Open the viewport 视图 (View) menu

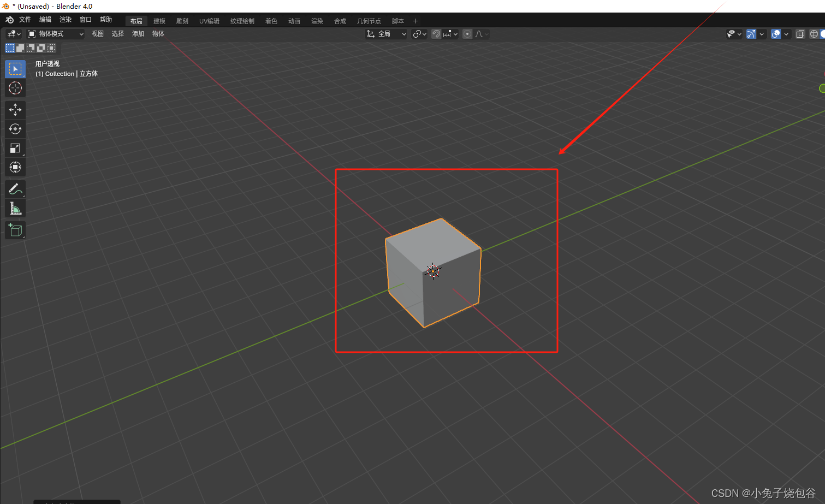tap(98, 34)
